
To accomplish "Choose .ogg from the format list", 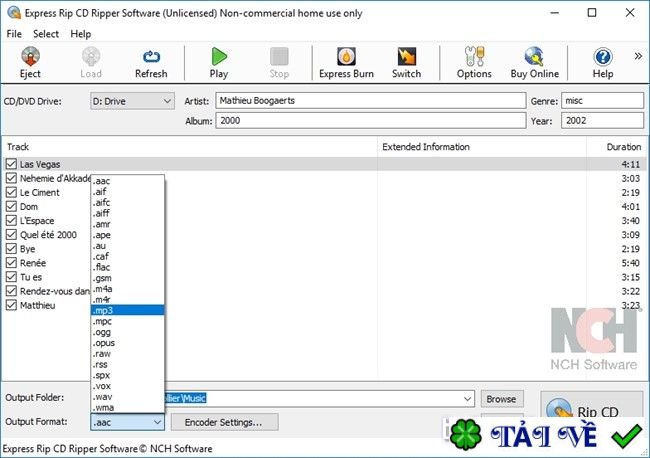I will coord(127,332).
